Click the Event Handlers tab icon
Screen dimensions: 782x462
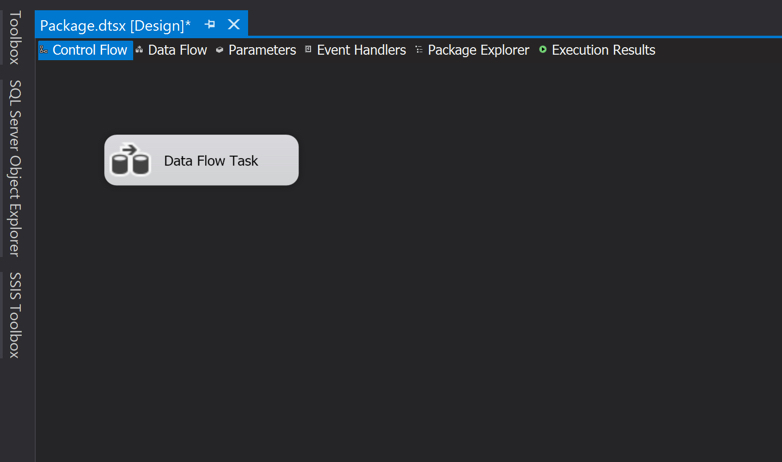(x=308, y=50)
